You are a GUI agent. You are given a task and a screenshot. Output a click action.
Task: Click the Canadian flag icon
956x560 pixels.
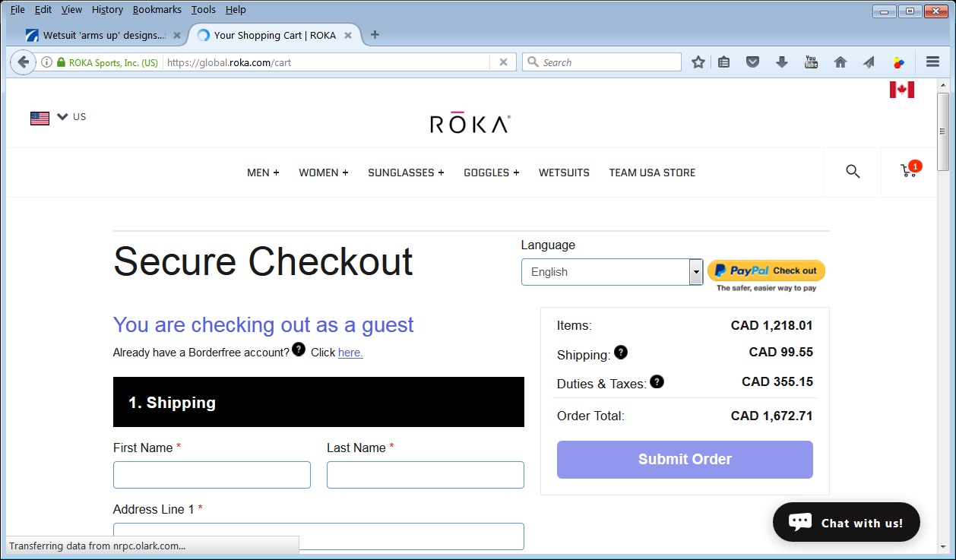pos(902,90)
